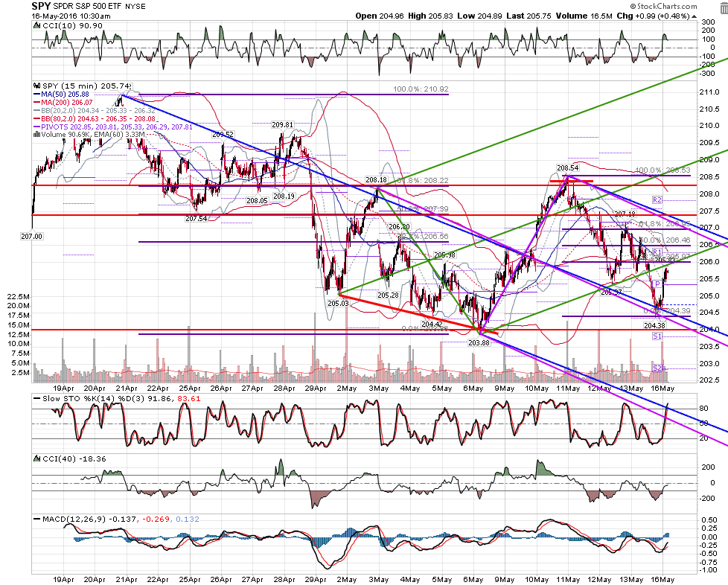Click the up arrow after Chg +0.99 (+0.48%)
The image size is (728, 585).
point(694,16)
